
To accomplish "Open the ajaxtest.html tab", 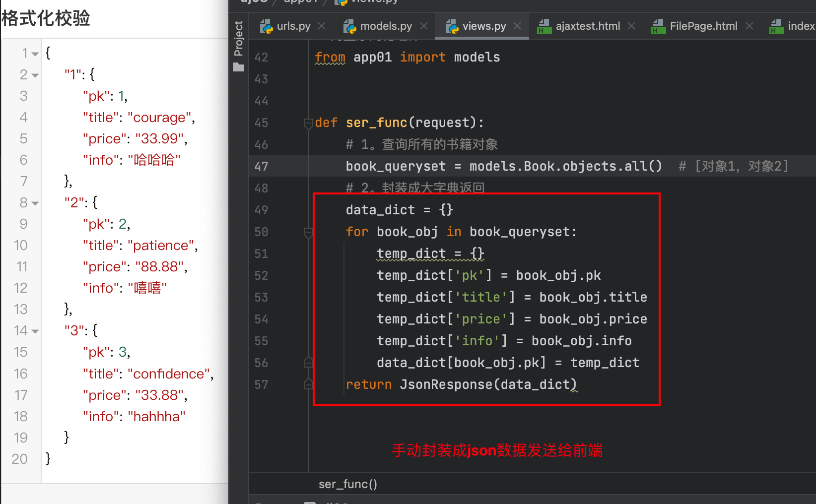I will [x=588, y=26].
